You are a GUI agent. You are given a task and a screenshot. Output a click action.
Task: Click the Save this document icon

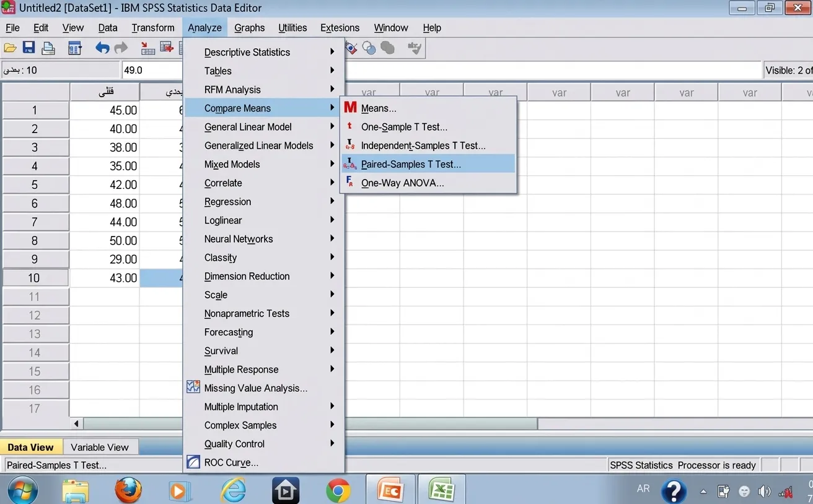tap(29, 48)
